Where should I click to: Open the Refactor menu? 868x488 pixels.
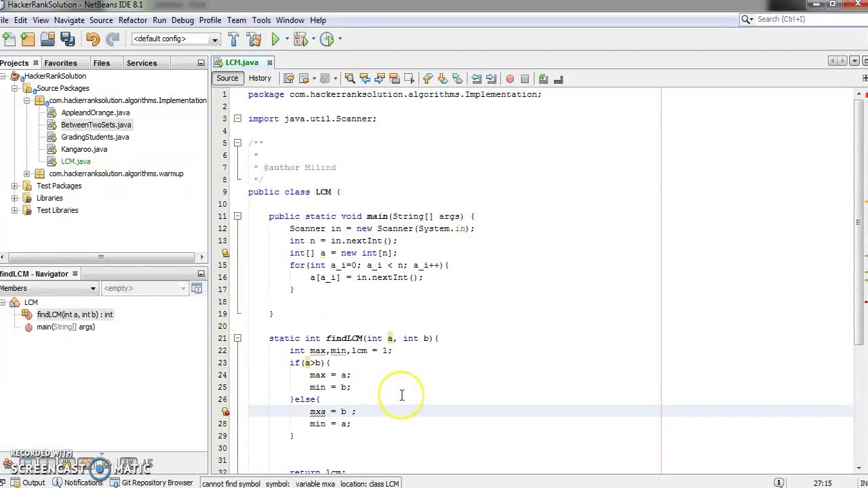[x=133, y=20]
